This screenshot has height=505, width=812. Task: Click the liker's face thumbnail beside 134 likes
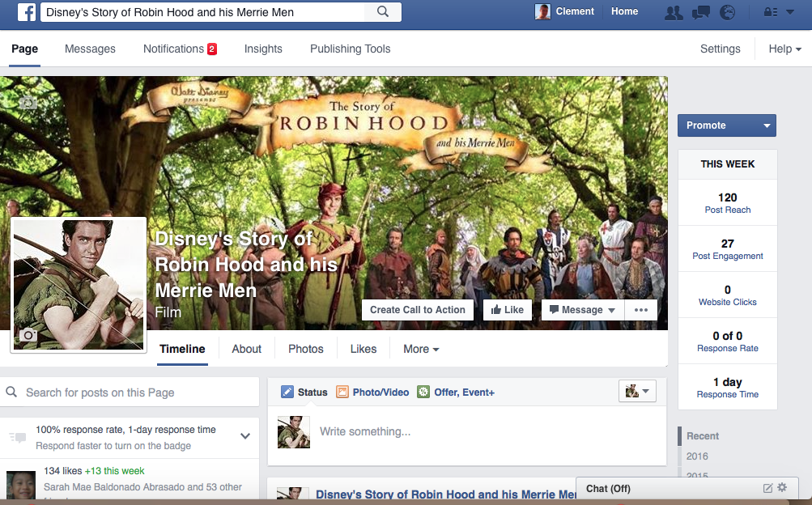pos(21,485)
